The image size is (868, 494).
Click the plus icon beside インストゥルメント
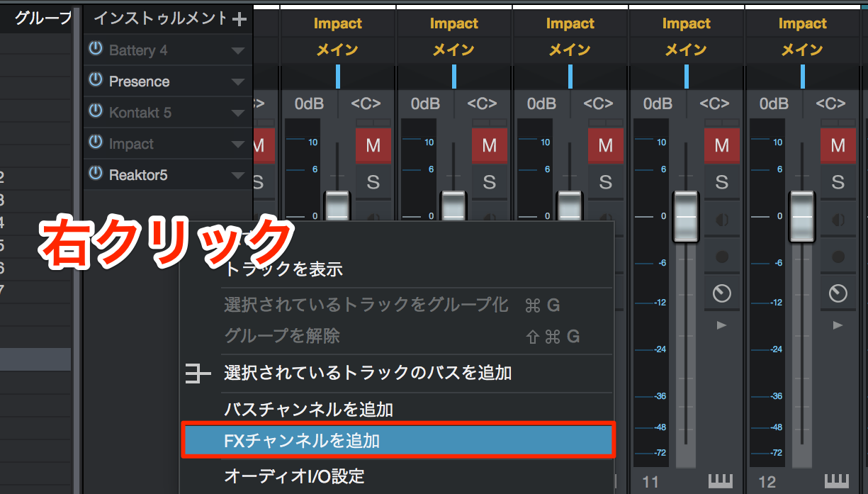point(239,19)
